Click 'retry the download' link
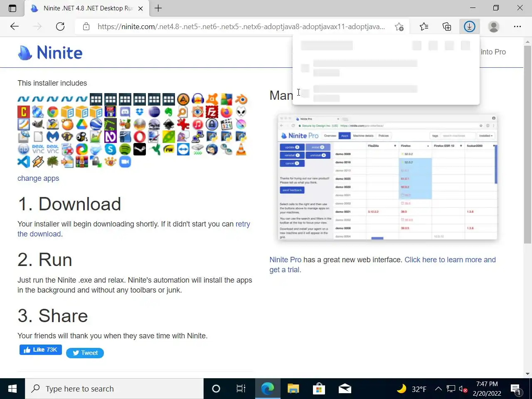The height and width of the screenshot is (399, 532). 134,229
